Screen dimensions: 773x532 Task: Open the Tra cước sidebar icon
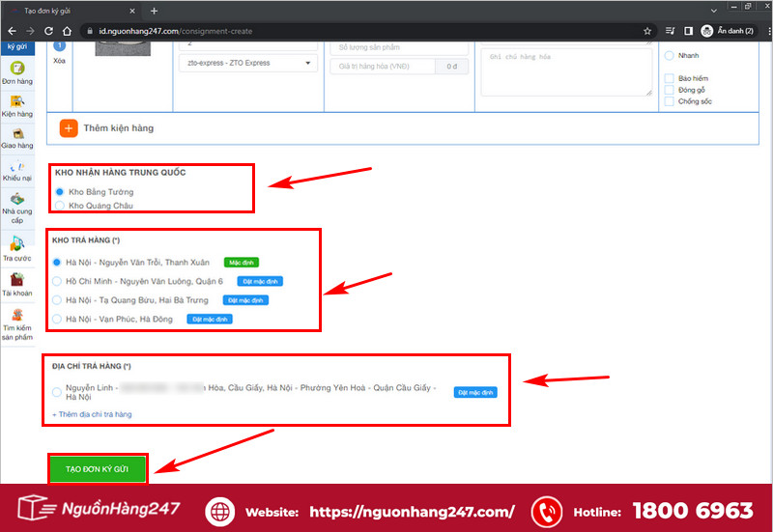pyautogui.click(x=17, y=243)
